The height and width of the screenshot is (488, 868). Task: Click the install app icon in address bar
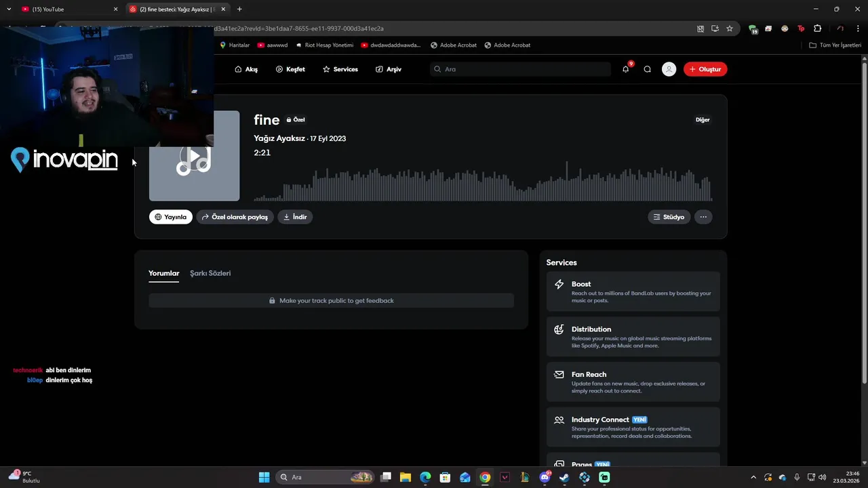point(715,28)
